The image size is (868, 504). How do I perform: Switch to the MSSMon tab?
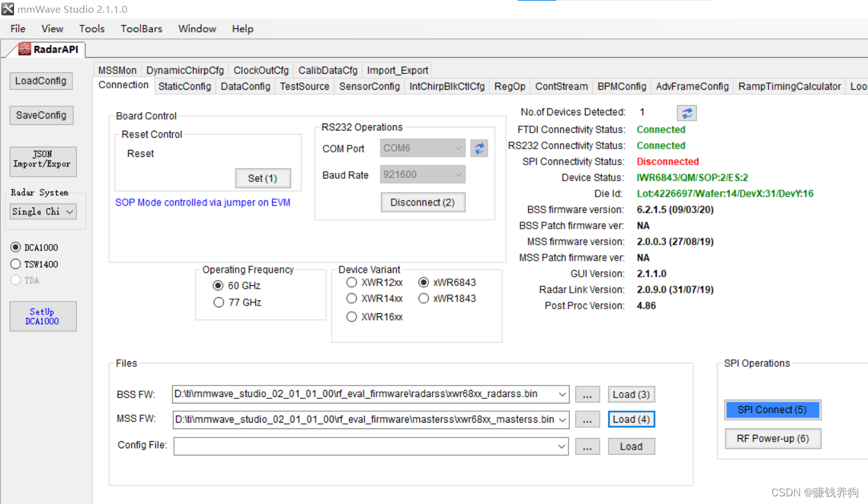point(118,70)
